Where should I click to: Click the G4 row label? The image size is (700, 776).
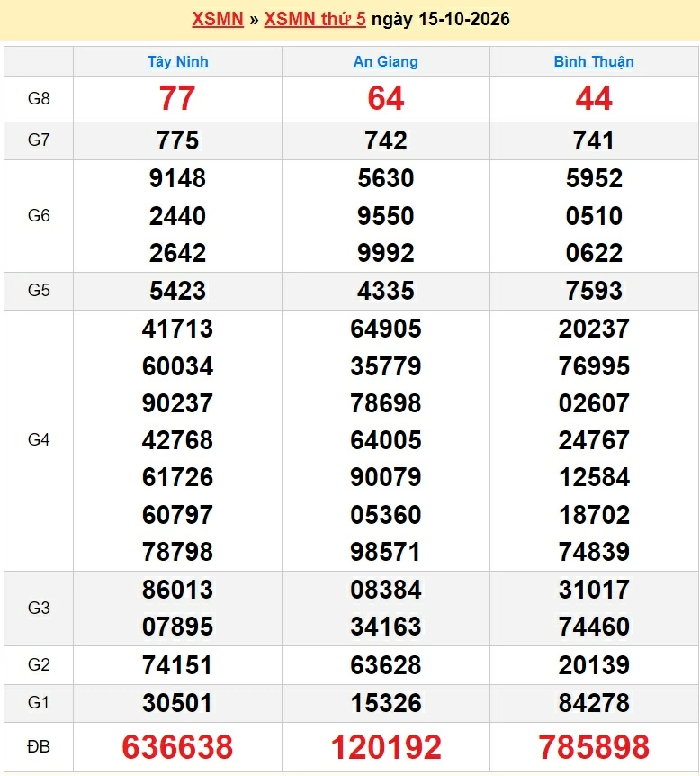click(39, 439)
